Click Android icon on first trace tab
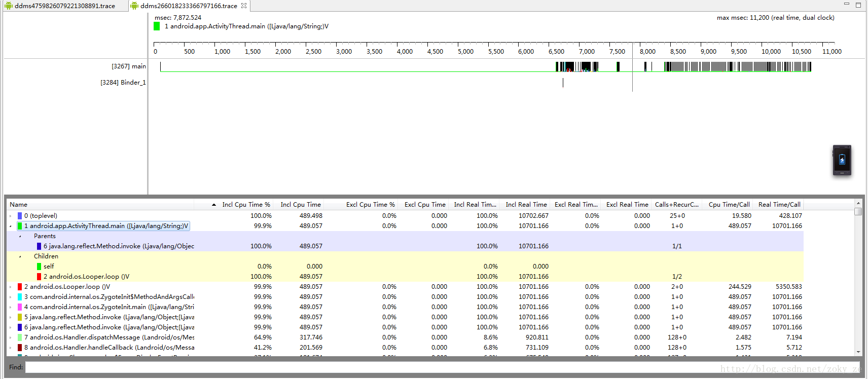This screenshot has width=868, height=379. [x=8, y=6]
